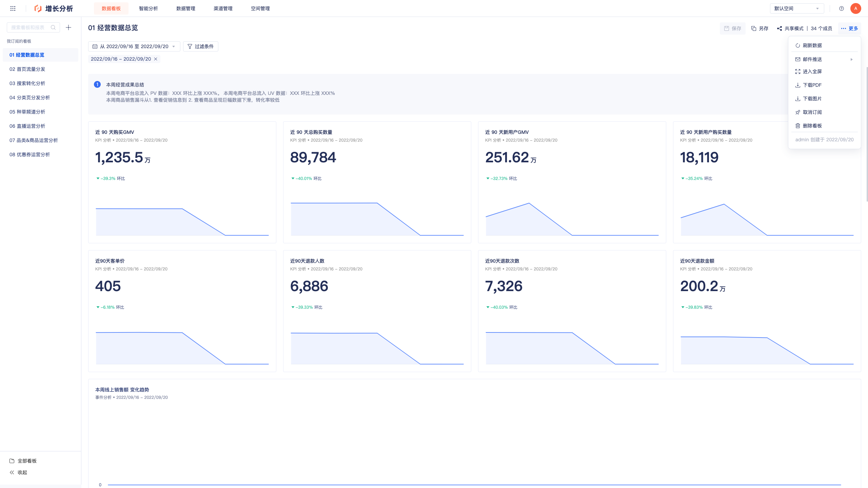Switch to the 智能分析 tab

(149, 8)
